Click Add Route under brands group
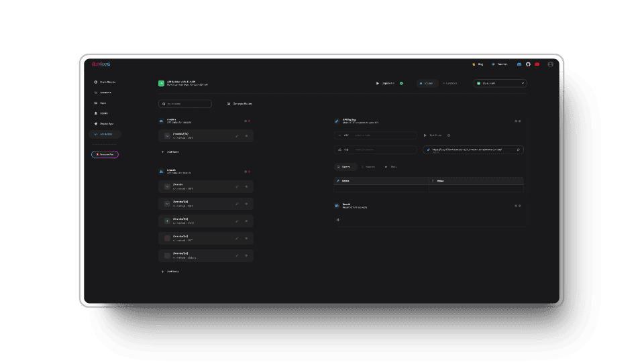The height and width of the screenshot is (362, 644). click(170, 271)
